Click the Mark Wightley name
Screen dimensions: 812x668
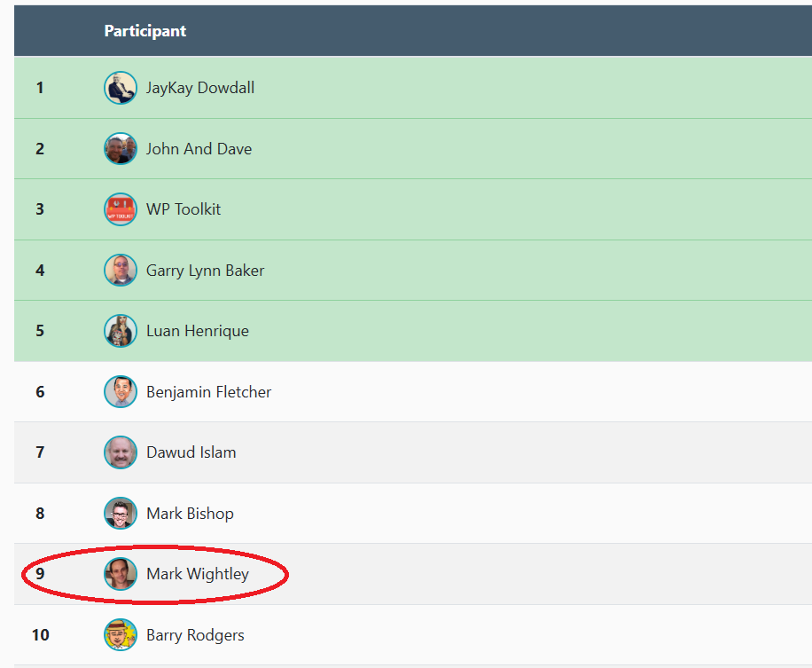(x=198, y=574)
